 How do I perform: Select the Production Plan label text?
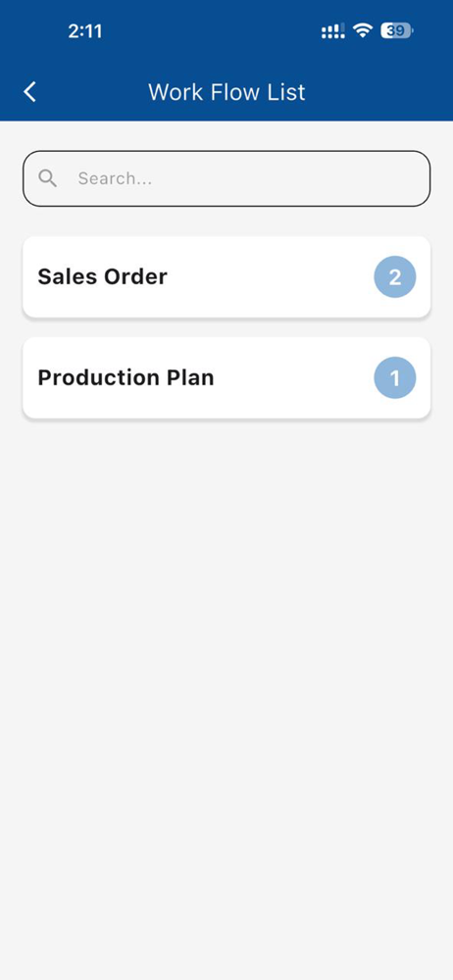tap(126, 377)
